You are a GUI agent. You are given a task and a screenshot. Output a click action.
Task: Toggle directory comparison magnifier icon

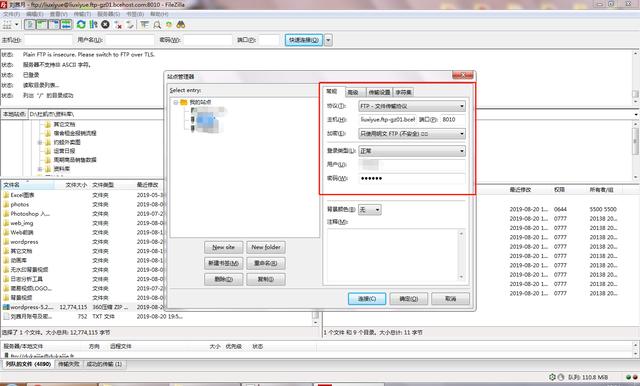click(157, 25)
